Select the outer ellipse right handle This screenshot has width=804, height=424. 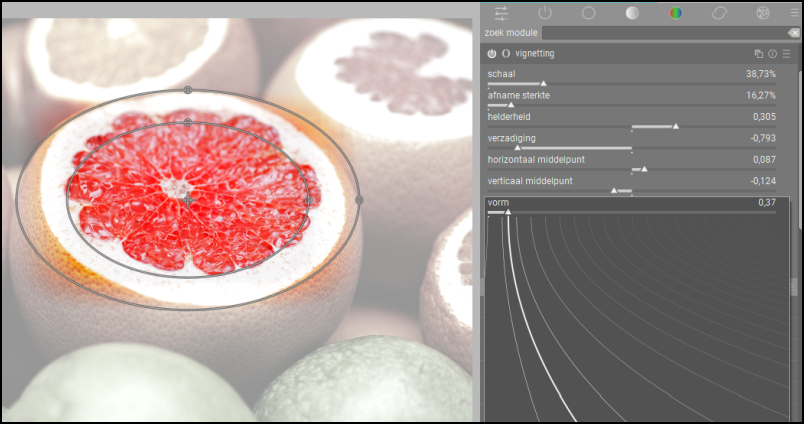[x=359, y=199]
